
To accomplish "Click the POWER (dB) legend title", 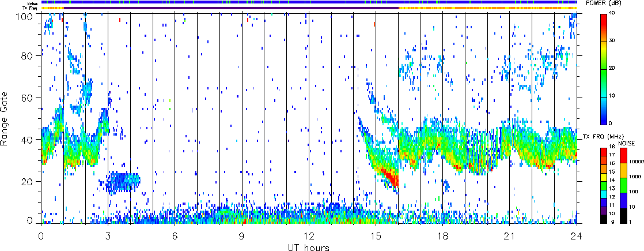I will pyautogui.click(x=603, y=3).
